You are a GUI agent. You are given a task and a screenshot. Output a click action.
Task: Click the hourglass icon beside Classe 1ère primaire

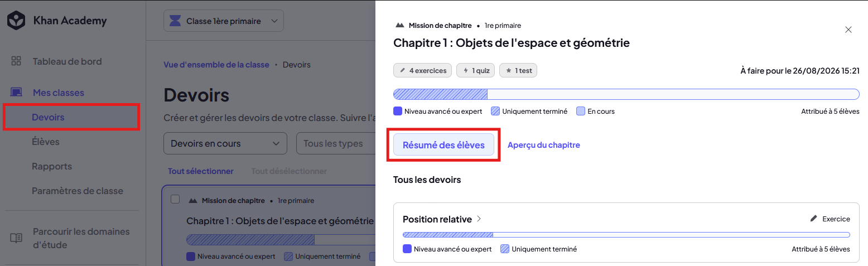(176, 21)
